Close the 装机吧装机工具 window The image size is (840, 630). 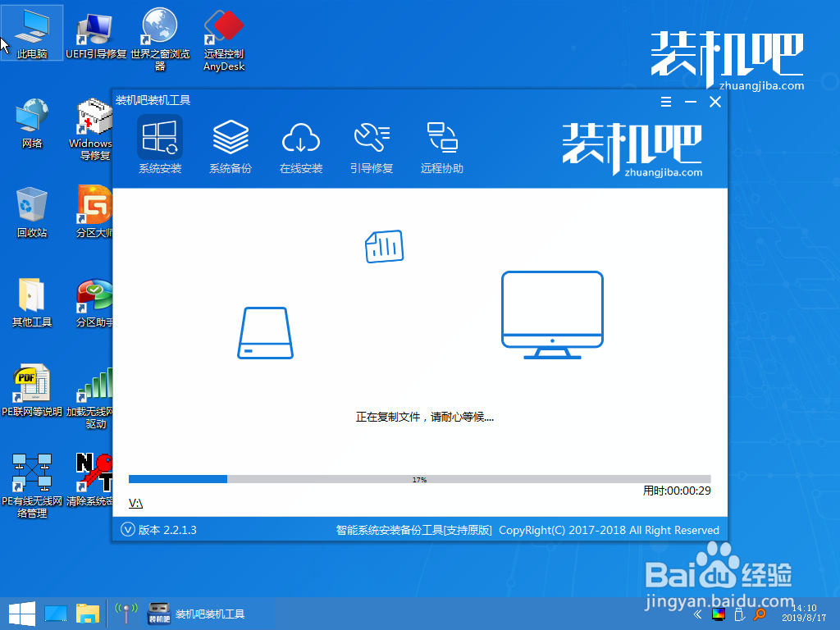[715, 102]
